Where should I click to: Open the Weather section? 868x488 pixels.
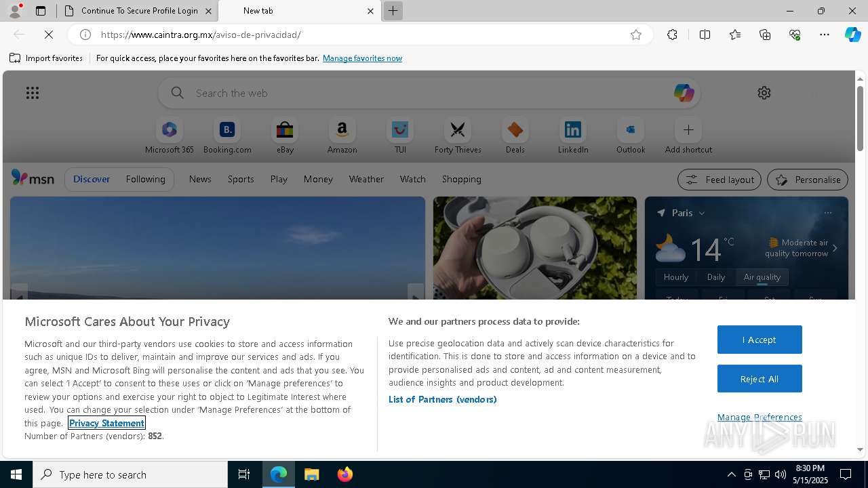(366, 179)
